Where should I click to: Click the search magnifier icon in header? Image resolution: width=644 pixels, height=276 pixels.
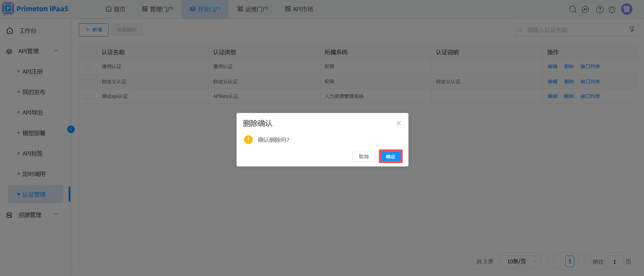pos(573,10)
